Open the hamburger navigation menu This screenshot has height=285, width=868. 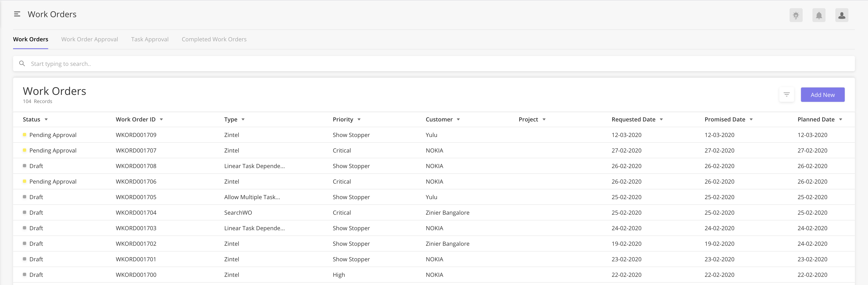[x=17, y=14]
